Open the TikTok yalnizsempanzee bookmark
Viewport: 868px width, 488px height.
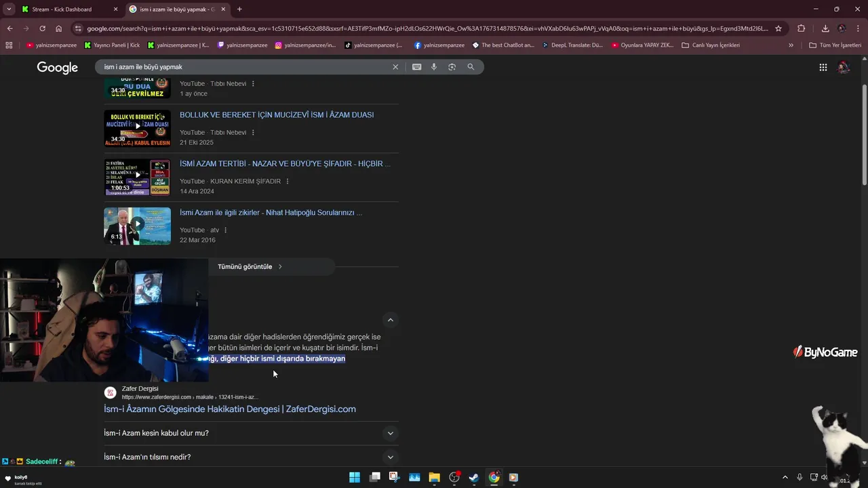click(x=373, y=45)
